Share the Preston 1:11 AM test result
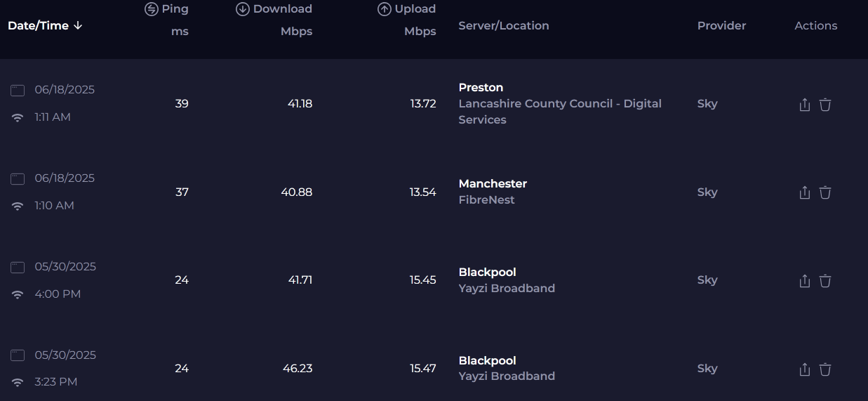 click(805, 105)
